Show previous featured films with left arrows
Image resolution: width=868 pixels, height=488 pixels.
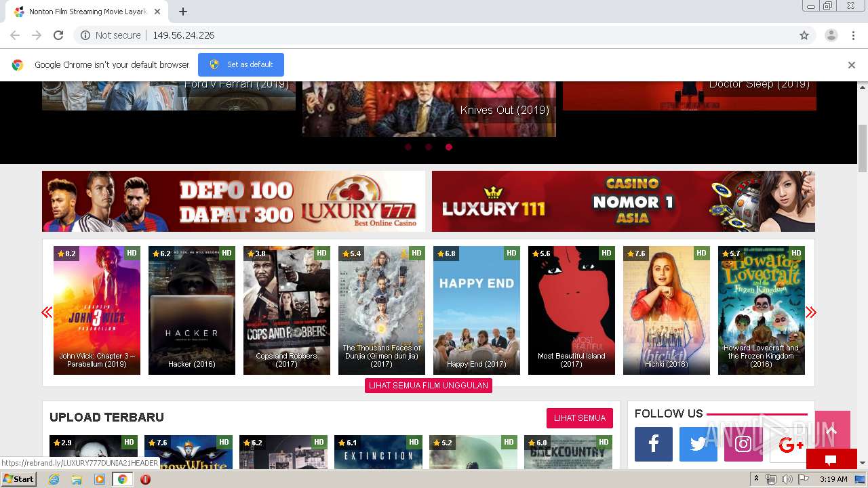47,312
